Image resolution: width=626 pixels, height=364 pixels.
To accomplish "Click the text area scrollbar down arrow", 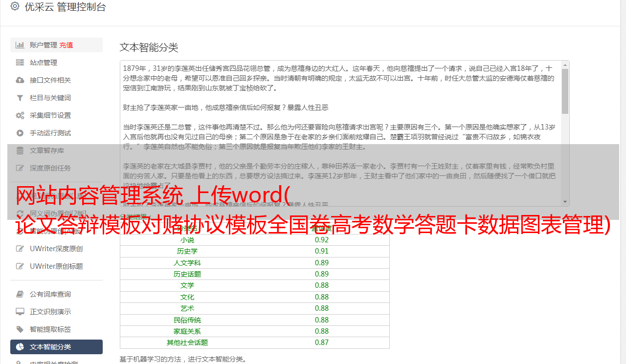I will tap(565, 202).
